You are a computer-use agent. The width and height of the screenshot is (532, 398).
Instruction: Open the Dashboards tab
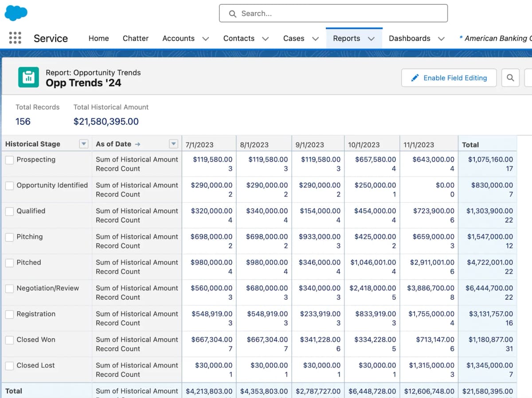point(409,38)
